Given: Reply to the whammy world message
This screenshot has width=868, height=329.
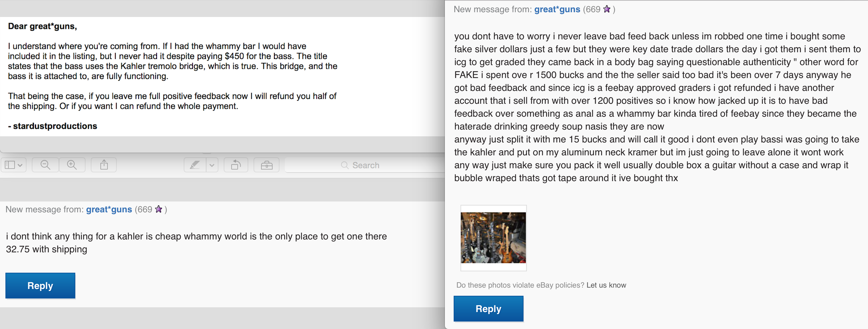Looking at the screenshot, I should pyautogui.click(x=40, y=286).
